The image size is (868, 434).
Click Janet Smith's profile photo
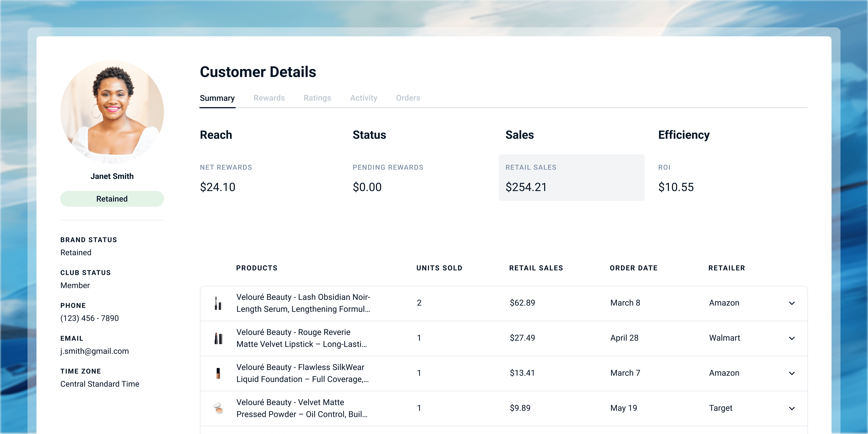tap(112, 112)
